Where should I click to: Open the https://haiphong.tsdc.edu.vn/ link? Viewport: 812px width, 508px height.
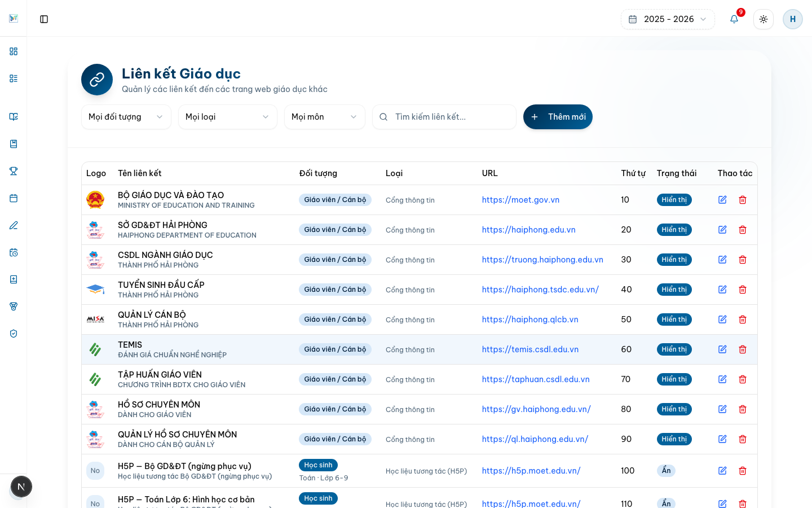click(540, 290)
